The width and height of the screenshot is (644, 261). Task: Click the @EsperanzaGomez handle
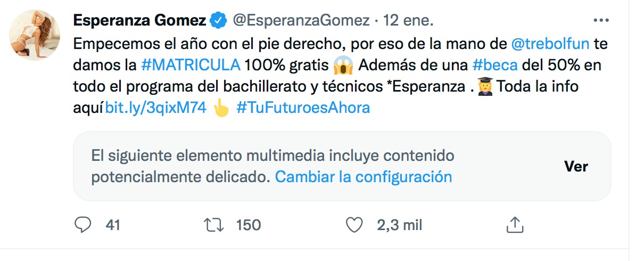(301, 21)
